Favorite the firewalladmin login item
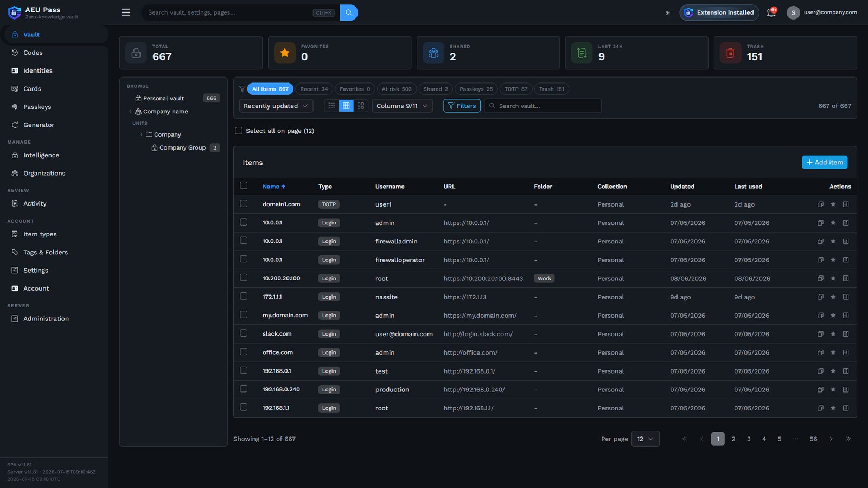Screen dimensions: 868x488 tap(833, 241)
